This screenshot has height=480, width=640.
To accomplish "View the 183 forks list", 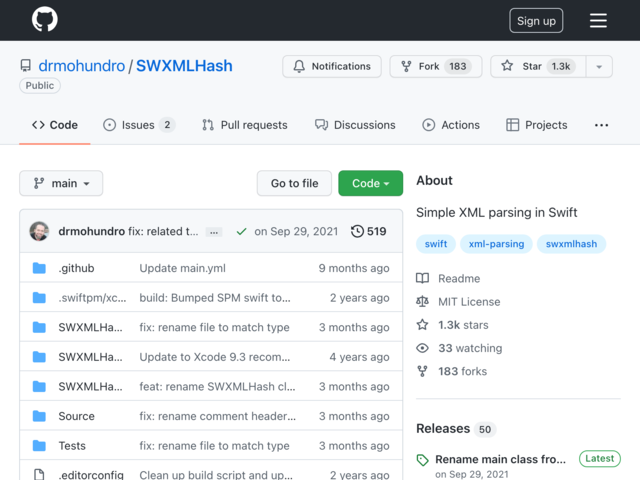I will (x=462, y=371).
